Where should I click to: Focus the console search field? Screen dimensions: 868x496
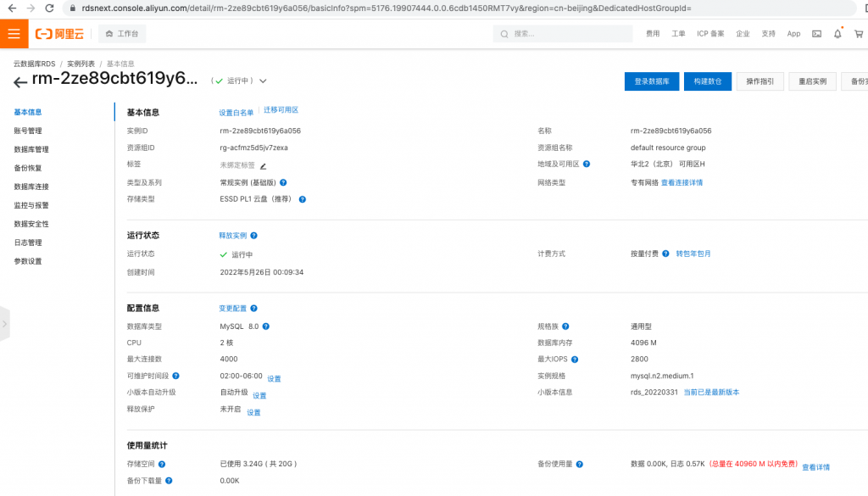point(563,34)
